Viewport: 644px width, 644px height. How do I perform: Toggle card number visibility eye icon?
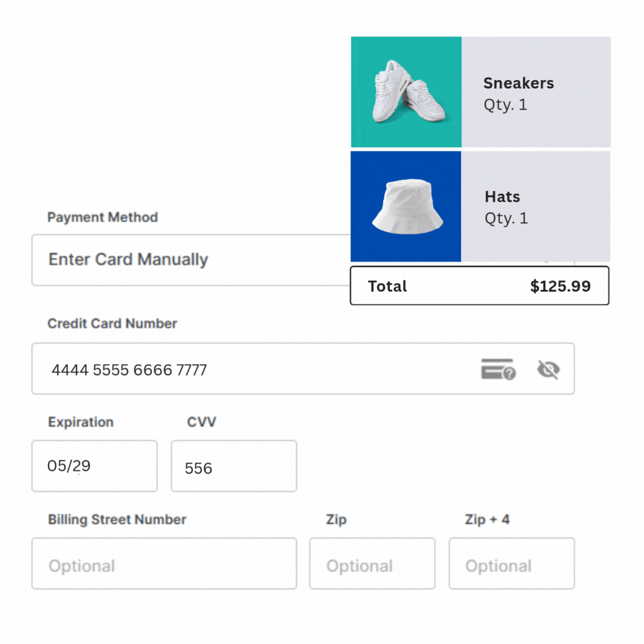[x=548, y=369]
